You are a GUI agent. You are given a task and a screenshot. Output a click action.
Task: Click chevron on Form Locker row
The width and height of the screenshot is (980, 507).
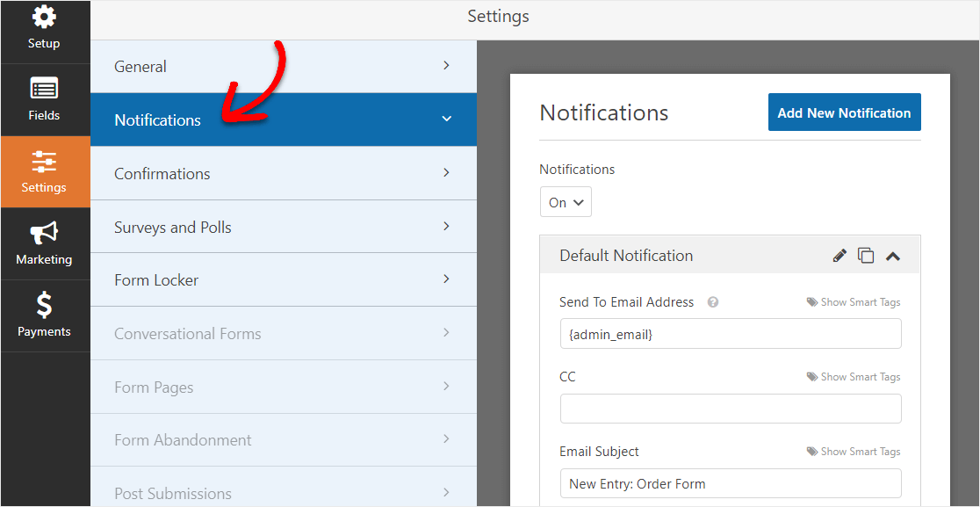tap(446, 279)
